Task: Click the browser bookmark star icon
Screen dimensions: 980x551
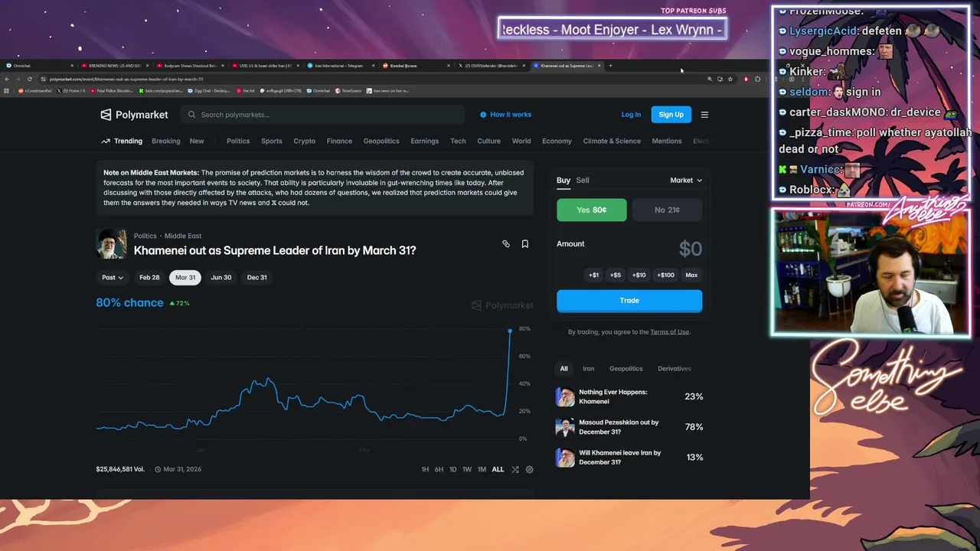Action: [x=730, y=79]
